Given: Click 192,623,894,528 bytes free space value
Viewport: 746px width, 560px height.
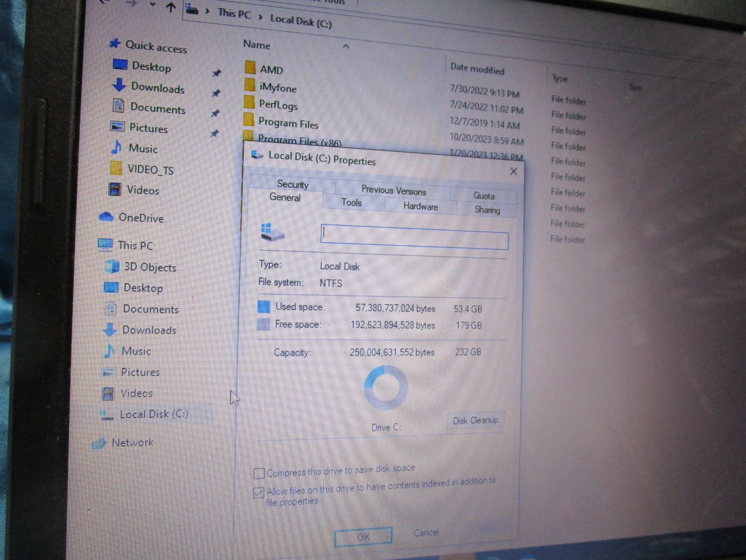Looking at the screenshot, I should tap(392, 325).
